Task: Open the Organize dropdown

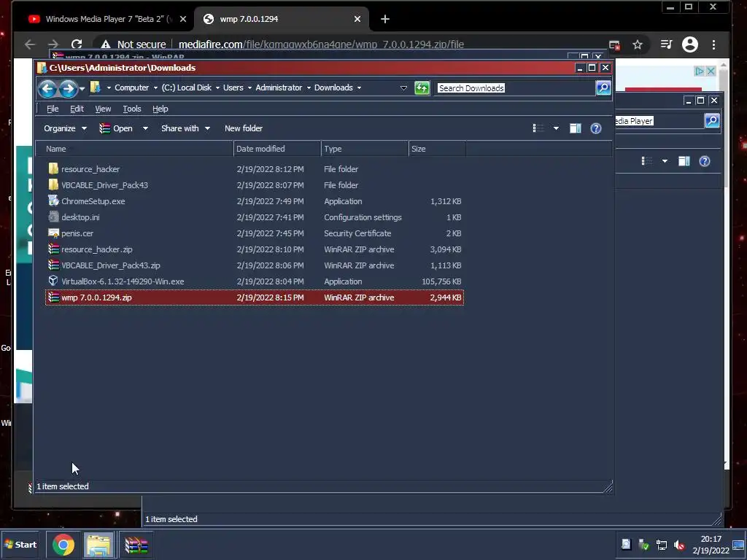Action: (65, 128)
